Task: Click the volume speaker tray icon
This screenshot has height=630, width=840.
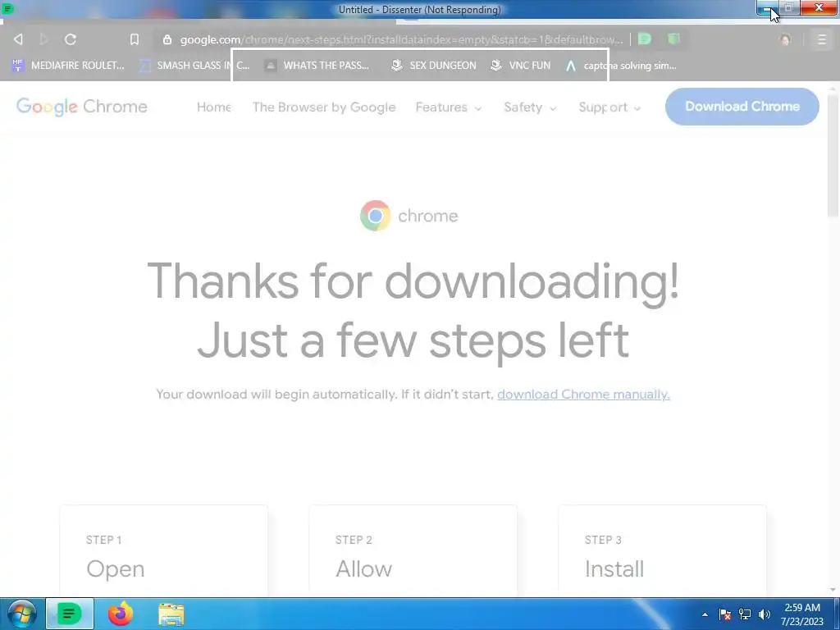Action: pyautogui.click(x=765, y=614)
